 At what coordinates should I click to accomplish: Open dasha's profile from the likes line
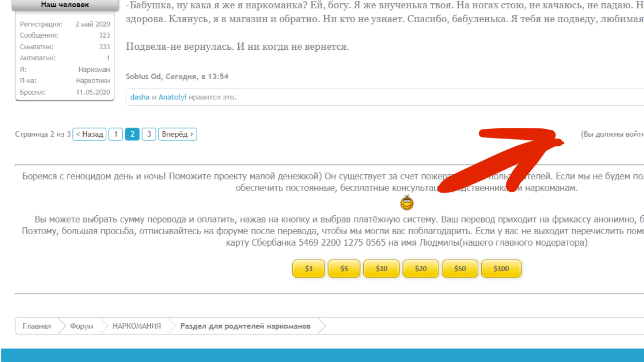tap(140, 97)
